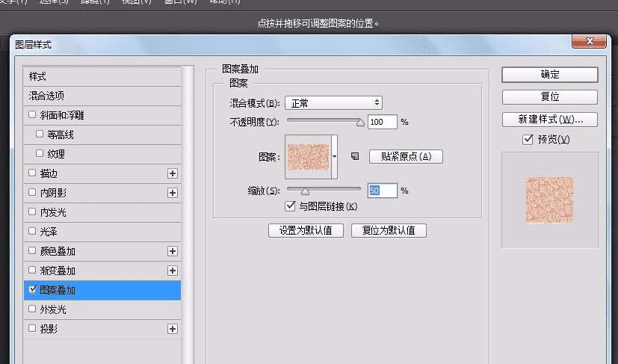This screenshot has height=364, width=618.
Task: Add another 颜色叠加 effect with plus icon
Action: (x=172, y=251)
